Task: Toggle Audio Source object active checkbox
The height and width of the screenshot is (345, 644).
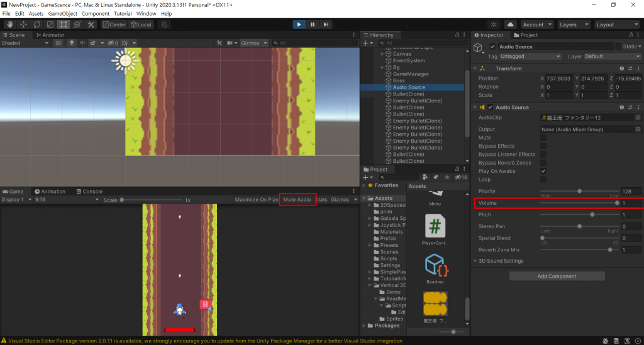Action: [492, 47]
